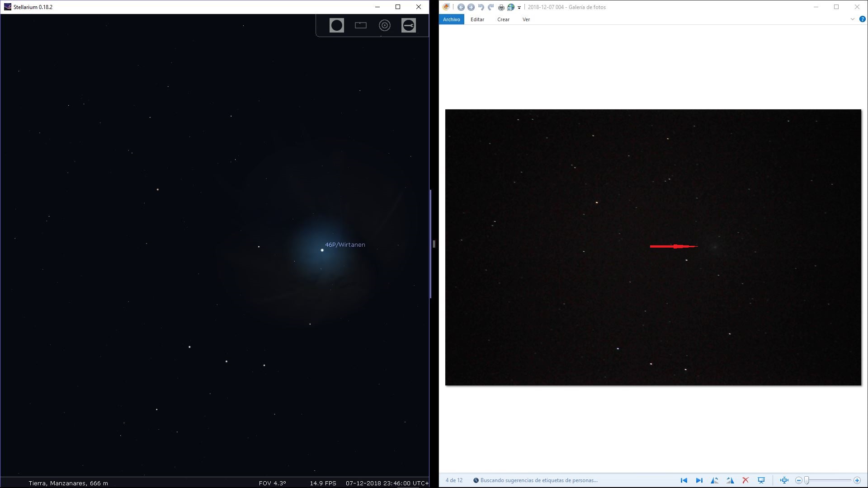Delete the current photo with red X
Image resolution: width=868 pixels, height=488 pixels.
pos(745,480)
